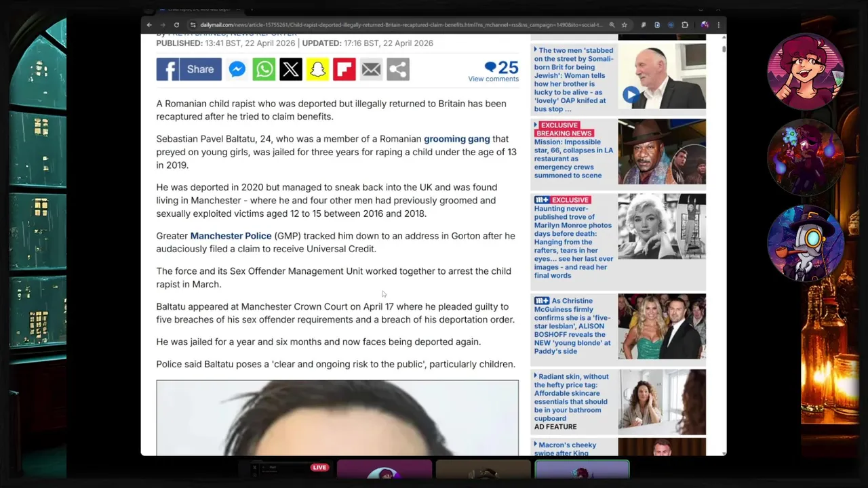
Task: Click the red-haired character avatar at top right
Action: click(806, 71)
